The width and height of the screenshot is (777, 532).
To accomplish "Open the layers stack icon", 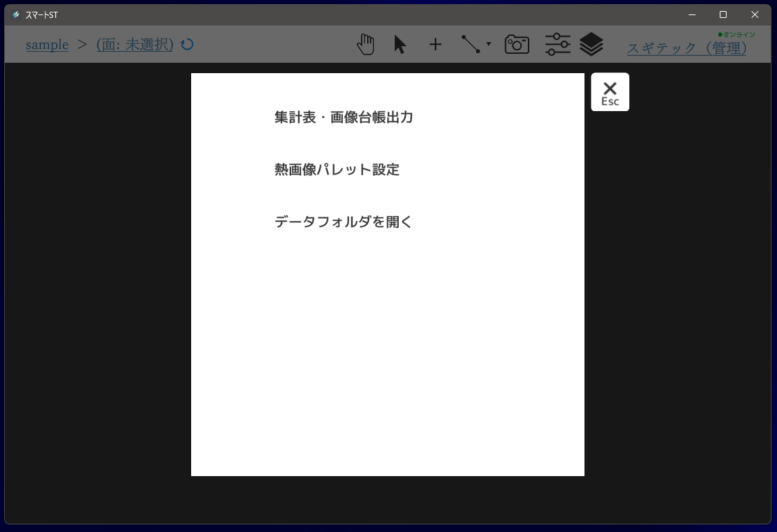I will click(591, 45).
